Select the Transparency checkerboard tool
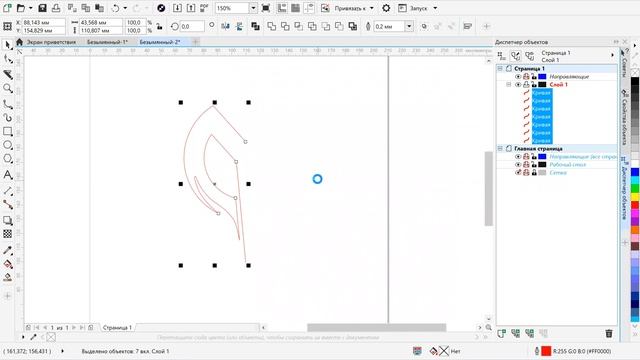Screen dimensions: 640x360 7,234
